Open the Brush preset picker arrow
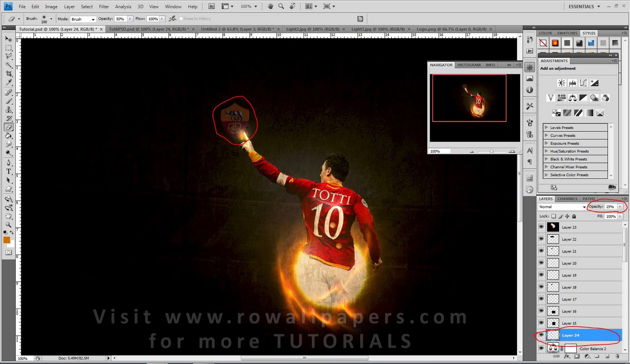The width and height of the screenshot is (630, 364). coord(51,18)
